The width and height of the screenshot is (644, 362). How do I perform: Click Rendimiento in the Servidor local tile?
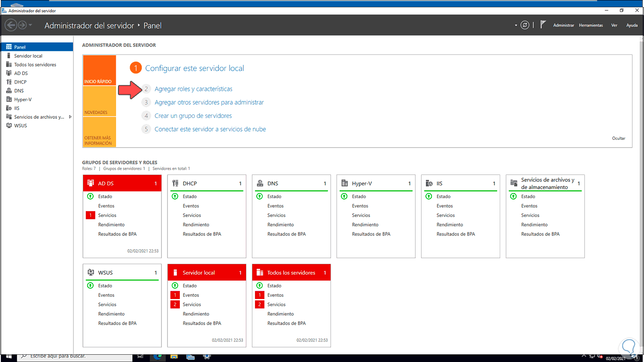pos(196,314)
